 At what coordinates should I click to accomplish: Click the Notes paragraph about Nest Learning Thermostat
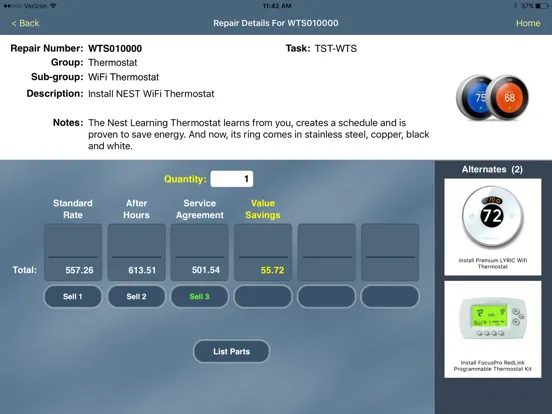259,134
